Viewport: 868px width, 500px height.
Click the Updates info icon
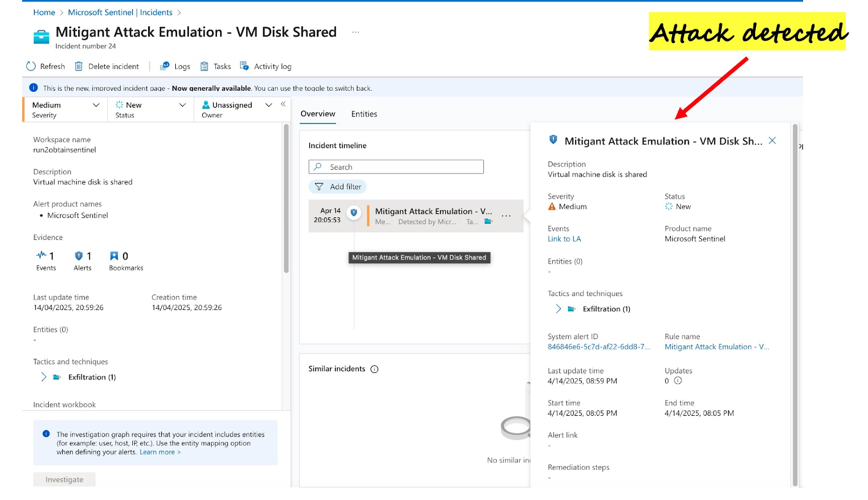[678, 381]
